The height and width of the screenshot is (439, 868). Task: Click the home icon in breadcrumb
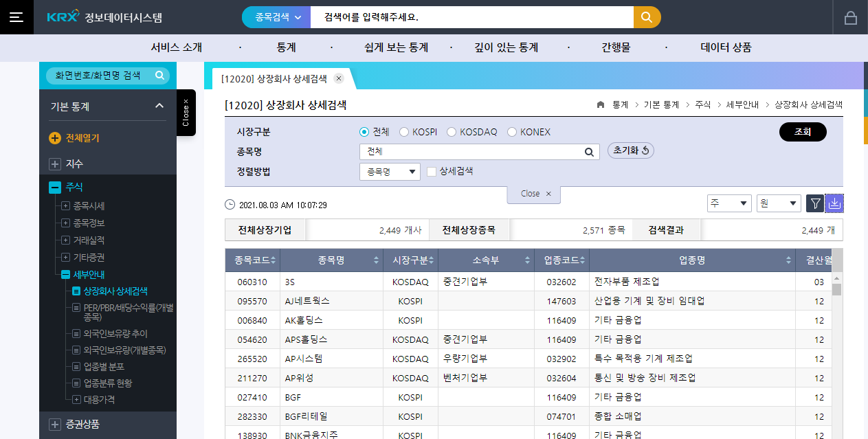pyautogui.click(x=601, y=105)
